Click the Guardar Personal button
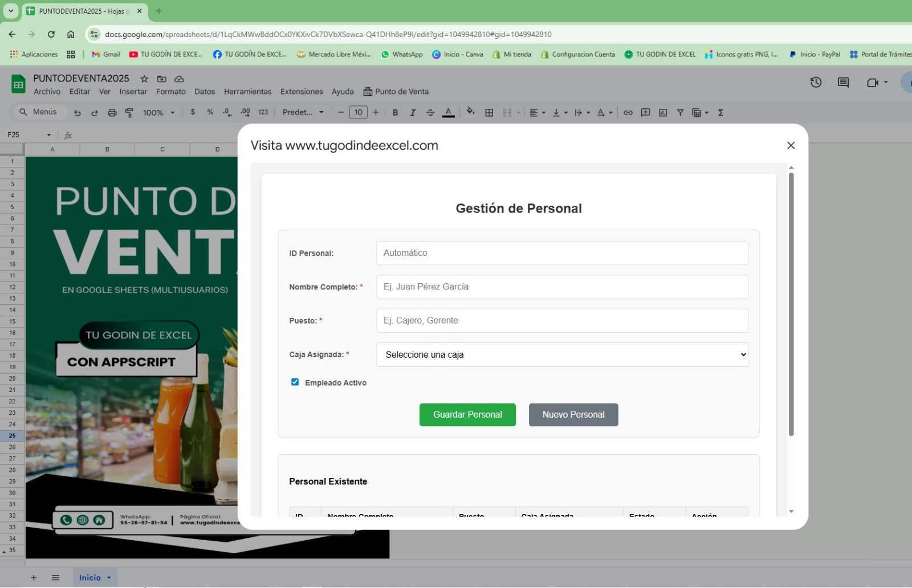The width and height of the screenshot is (912, 588). tap(467, 415)
